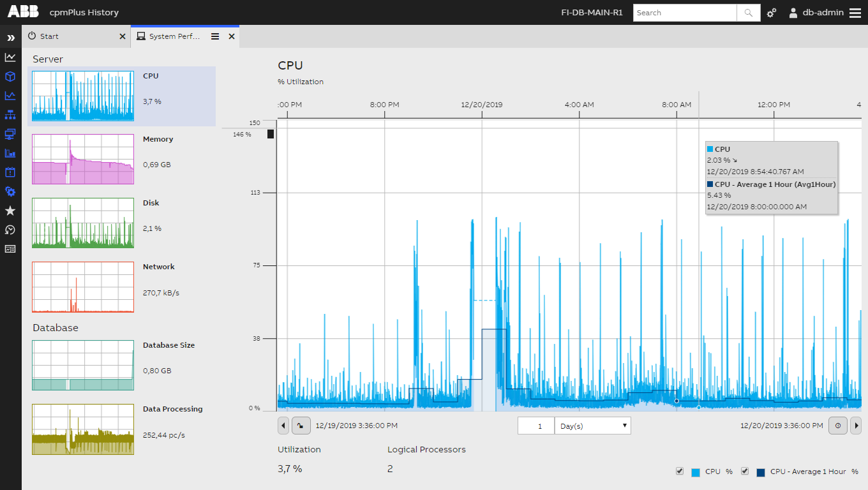The height and width of the screenshot is (490, 868).
Task: Select the Disk thumbnail chart
Action: pos(83,223)
